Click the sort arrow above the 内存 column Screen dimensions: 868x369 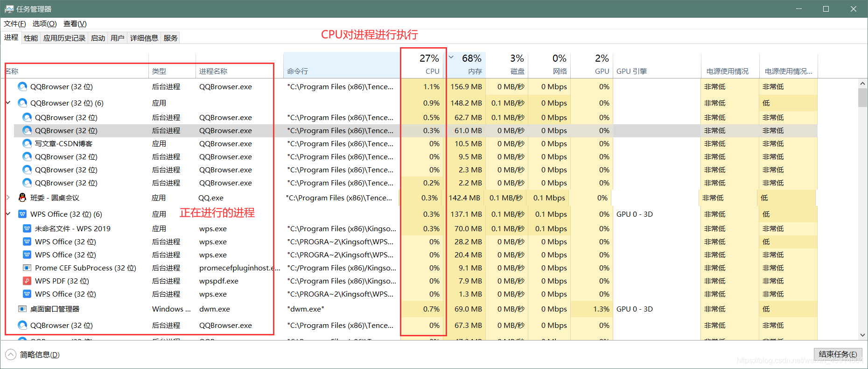coord(451,57)
